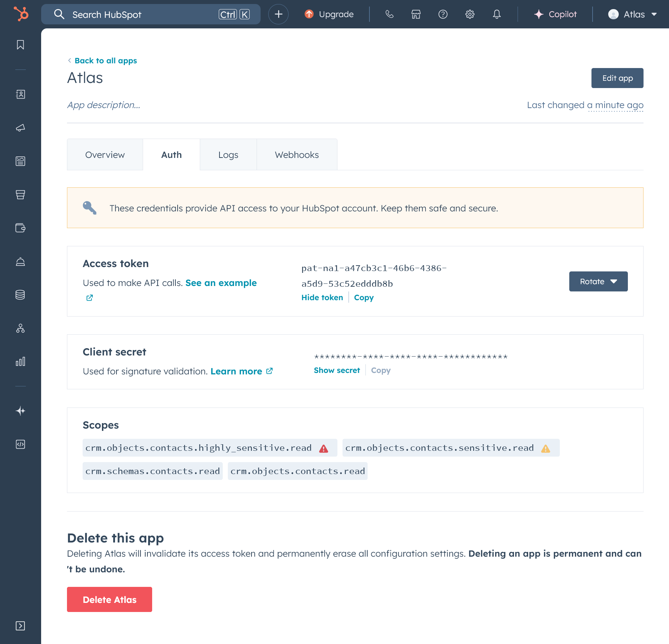The image size is (669, 644).
Task: Click the create new plus button
Action: coord(278,14)
